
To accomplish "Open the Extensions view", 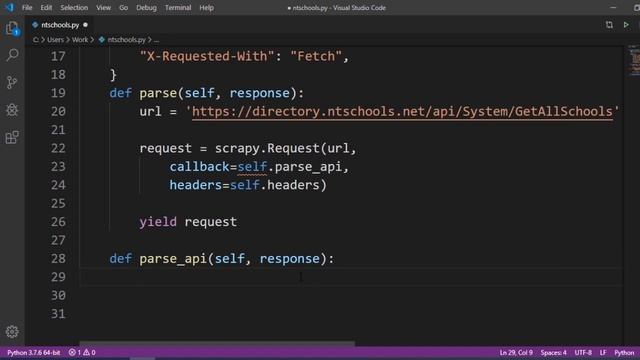I will (12, 138).
